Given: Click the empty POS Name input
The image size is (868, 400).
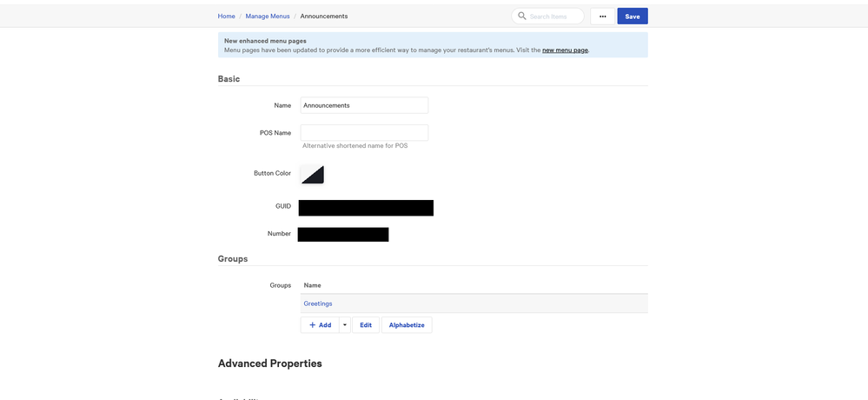Looking at the screenshot, I should [x=364, y=133].
